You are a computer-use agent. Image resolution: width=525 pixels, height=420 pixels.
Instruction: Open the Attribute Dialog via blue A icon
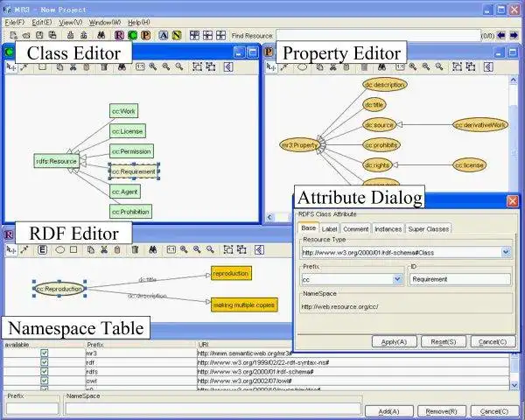point(163,35)
